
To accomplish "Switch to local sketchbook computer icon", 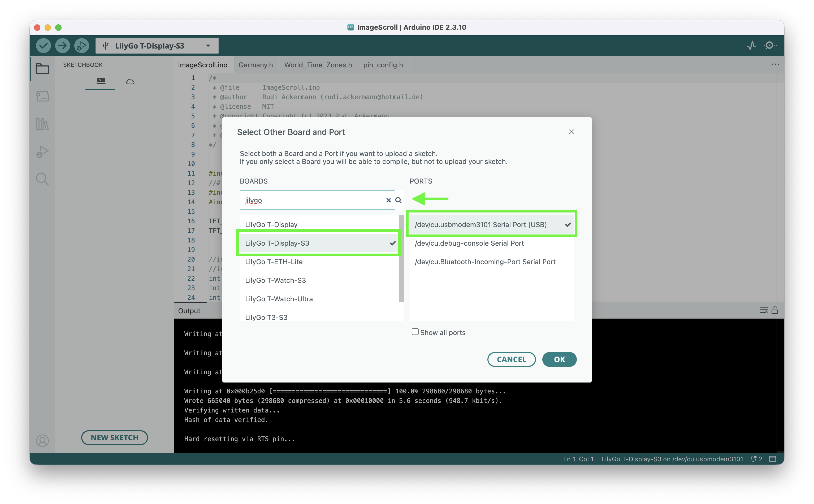I will click(x=101, y=81).
